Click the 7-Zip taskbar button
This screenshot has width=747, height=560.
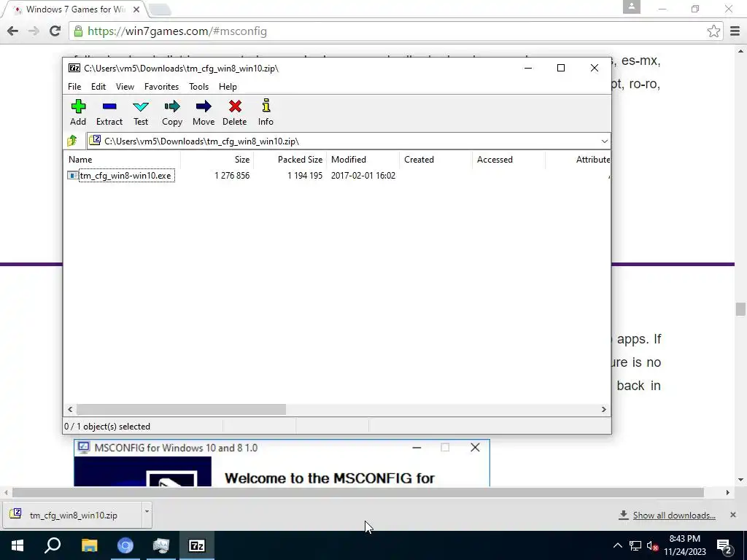(197, 545)
